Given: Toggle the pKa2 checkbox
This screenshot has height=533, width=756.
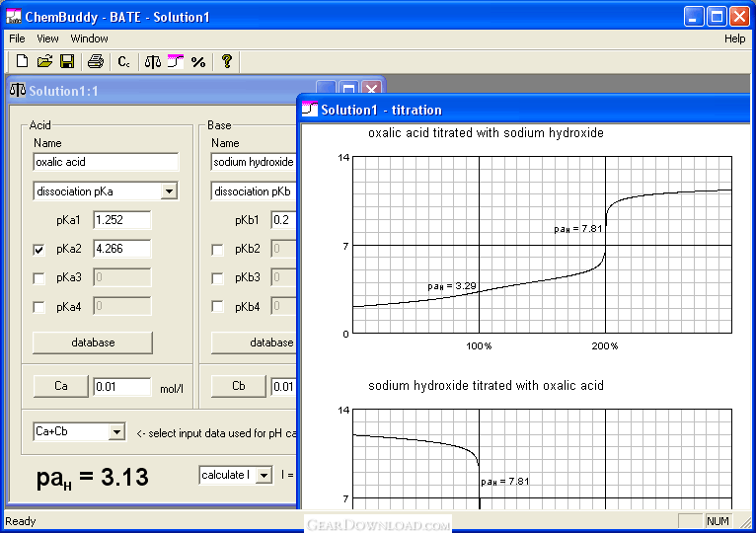Looking at the screenshot, I should pyautogui.click(x=39, y=250).
